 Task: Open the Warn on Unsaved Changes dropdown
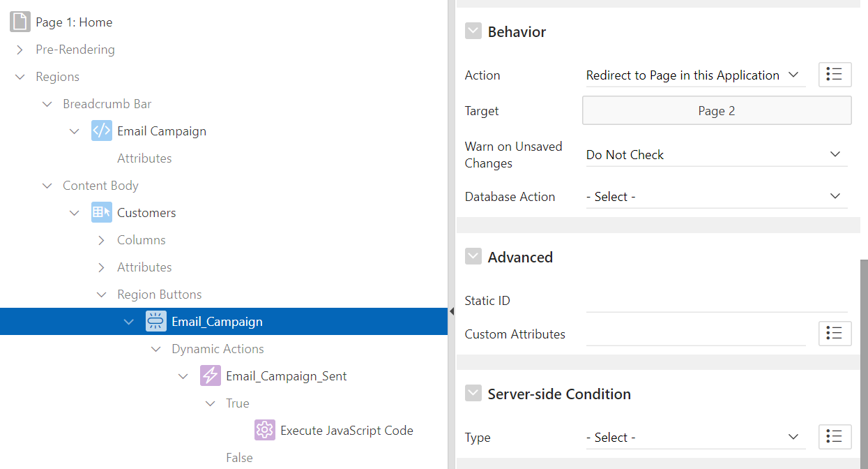(716, 155)
